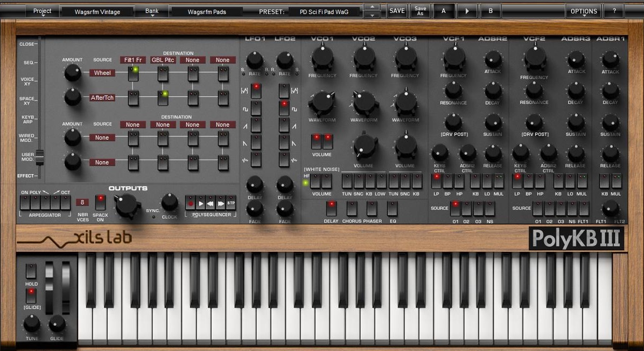Open the SPACE XY panel tab
Viewport: 644px width, 351px height.
pos(28,100)
